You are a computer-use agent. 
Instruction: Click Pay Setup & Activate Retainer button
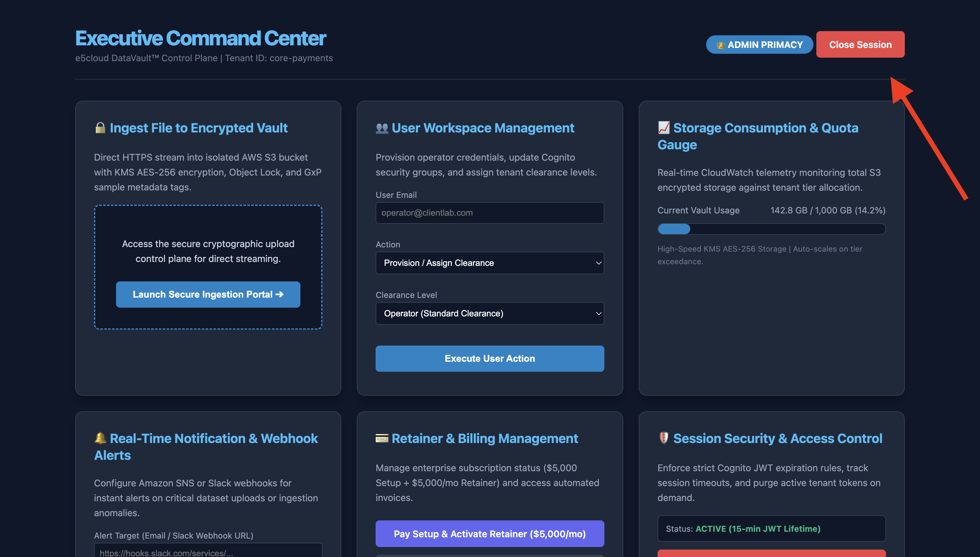490,534
